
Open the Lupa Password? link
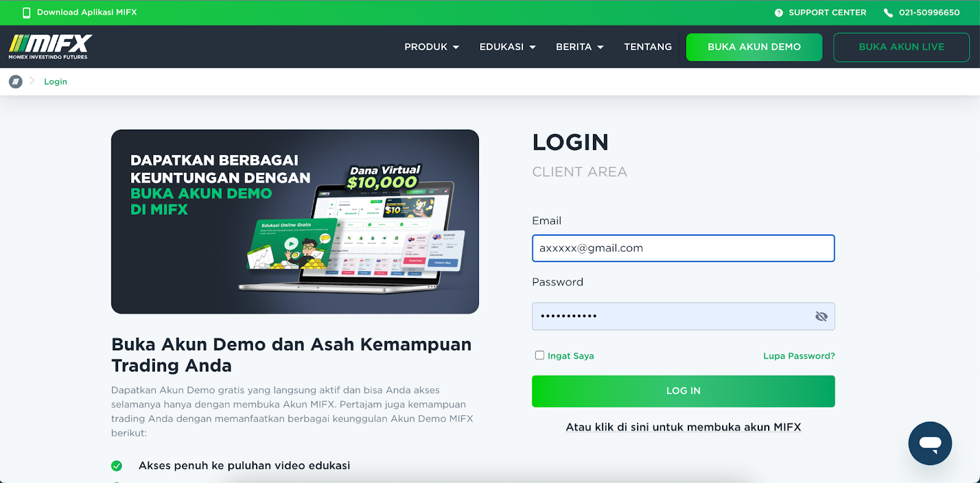[x=799, y=356]
